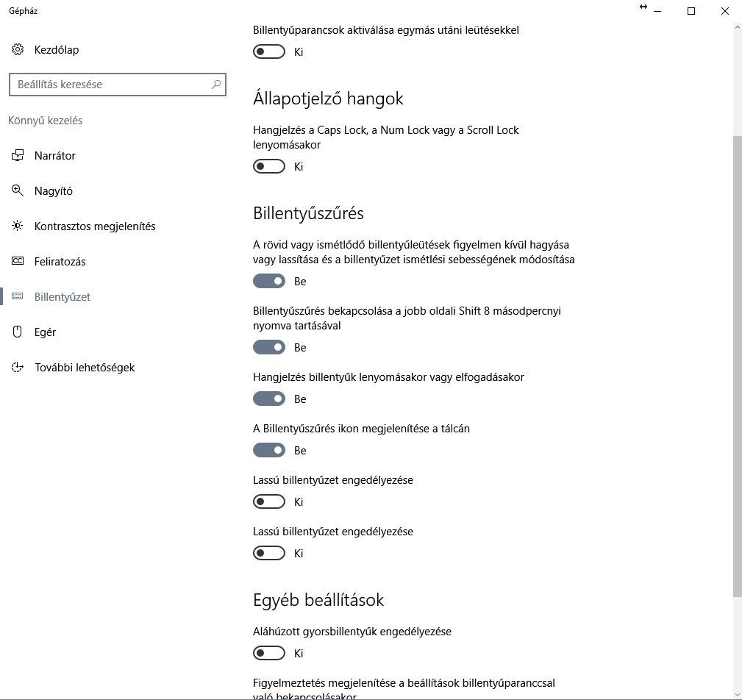Turn off the Billentyűszűrés main toggle
The image size is (742, 700).
(269, 281)
